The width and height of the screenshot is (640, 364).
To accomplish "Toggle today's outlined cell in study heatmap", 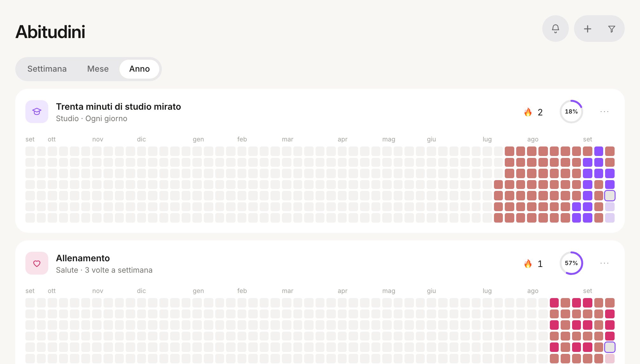I will pos(610,196).
